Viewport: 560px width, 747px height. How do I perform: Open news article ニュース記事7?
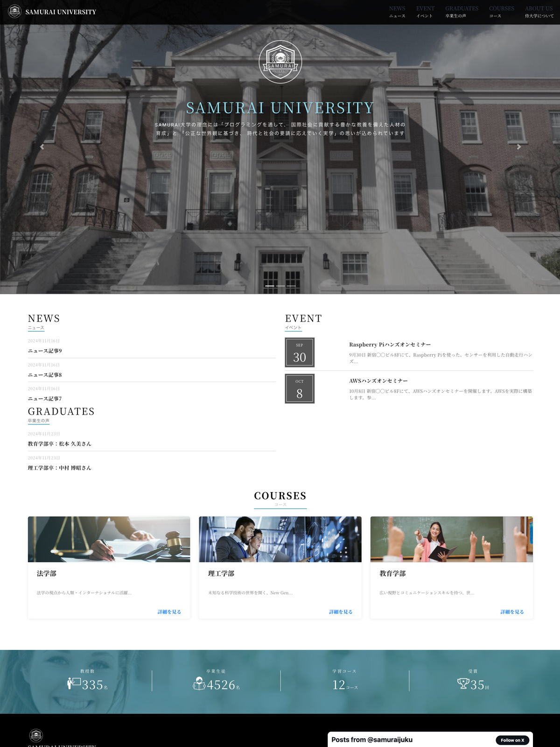click(x=45, y=399)
